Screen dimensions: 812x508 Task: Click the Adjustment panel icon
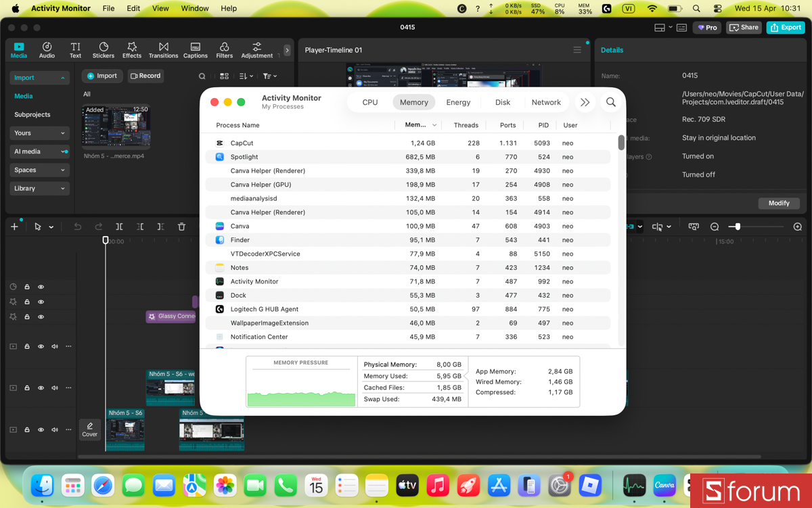pos(256,49)
